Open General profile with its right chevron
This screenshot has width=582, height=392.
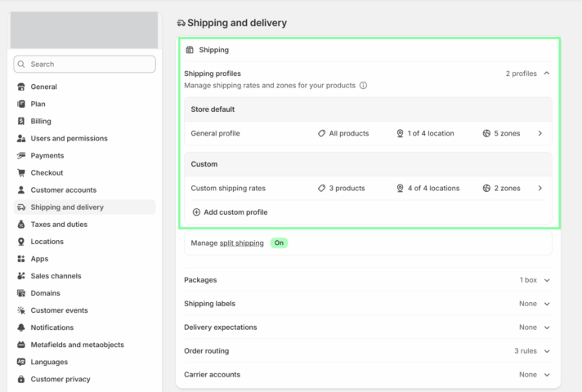click(540, 133)
